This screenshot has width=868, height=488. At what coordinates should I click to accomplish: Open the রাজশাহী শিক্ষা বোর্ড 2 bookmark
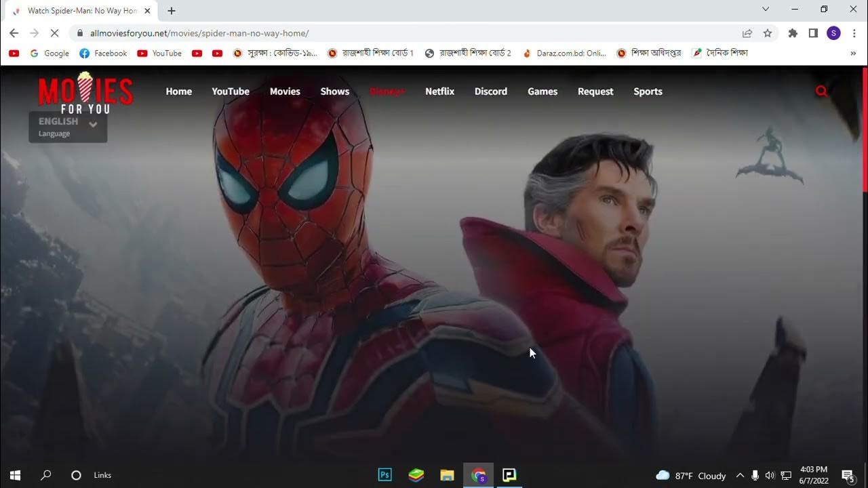[468, 53]
